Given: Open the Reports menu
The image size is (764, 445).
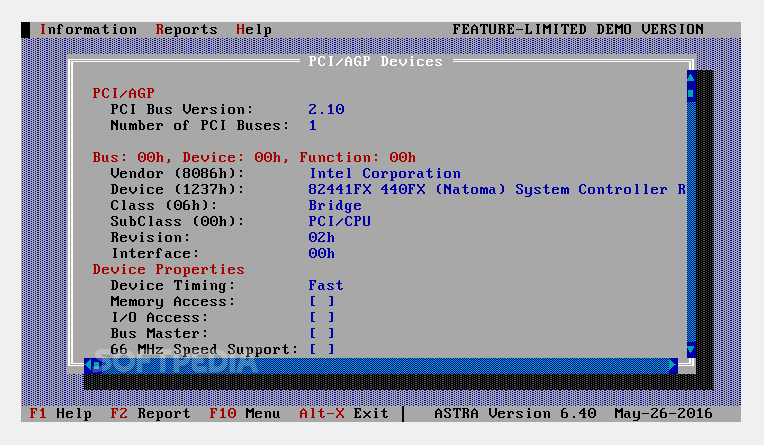Looking at the screenshot, I should [x=187, y=30].
